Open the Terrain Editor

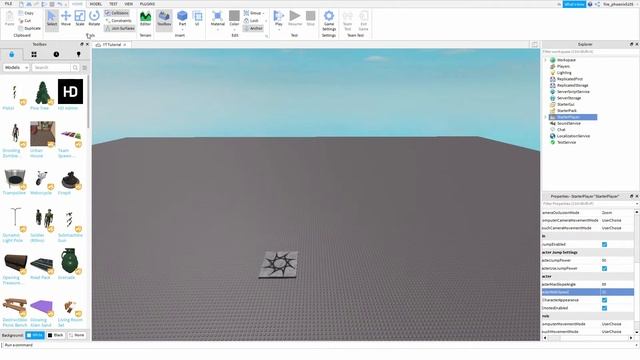tap(145, 19)
